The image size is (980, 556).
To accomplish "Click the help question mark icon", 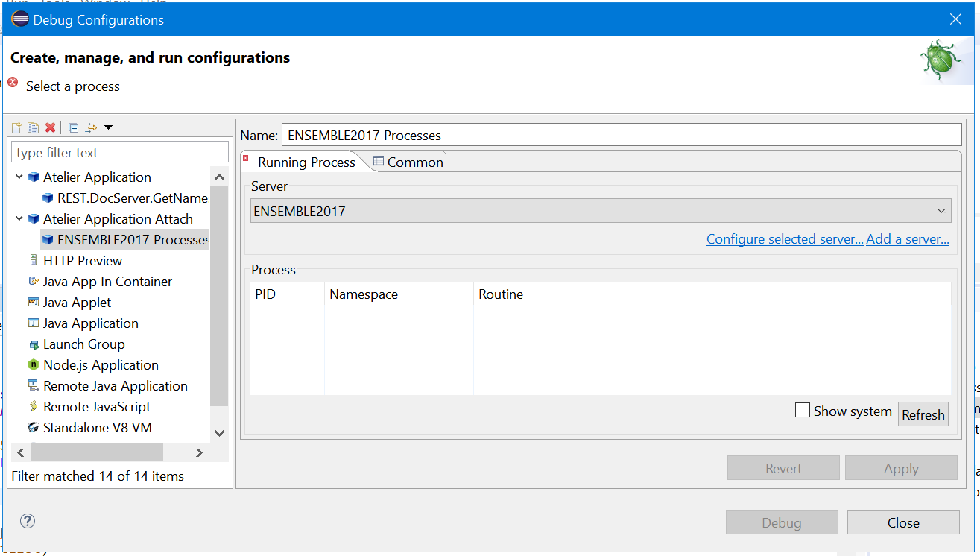I will click(28, 521).
